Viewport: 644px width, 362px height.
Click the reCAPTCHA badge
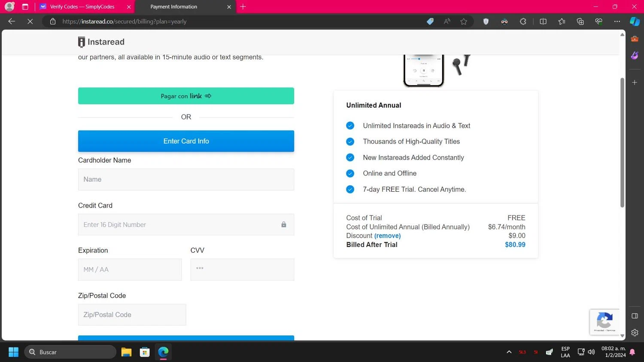pyautogui.click(x=605, y=322)
